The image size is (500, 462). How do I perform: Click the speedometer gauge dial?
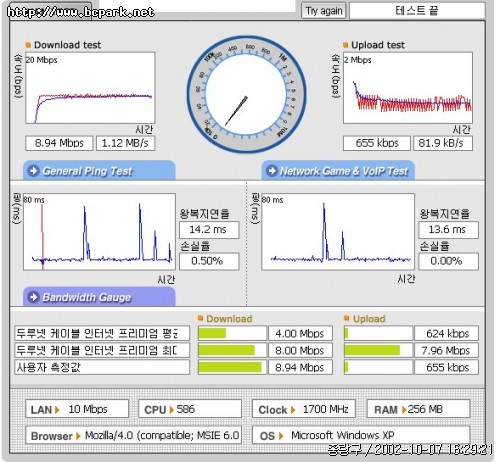tap(246, 94)
